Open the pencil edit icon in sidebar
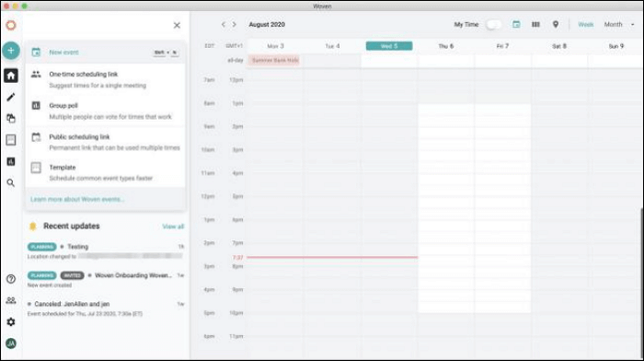Screen dimensions: 644x361 [x=11, y=97]
